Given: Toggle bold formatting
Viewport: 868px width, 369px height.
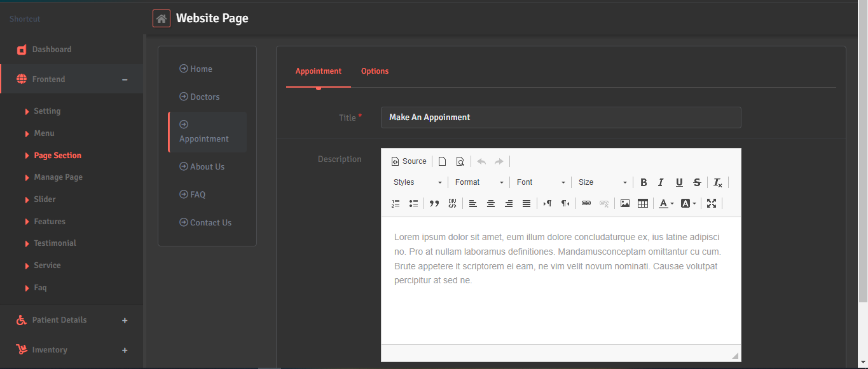Looking at the screenshot, I should 644,182.
